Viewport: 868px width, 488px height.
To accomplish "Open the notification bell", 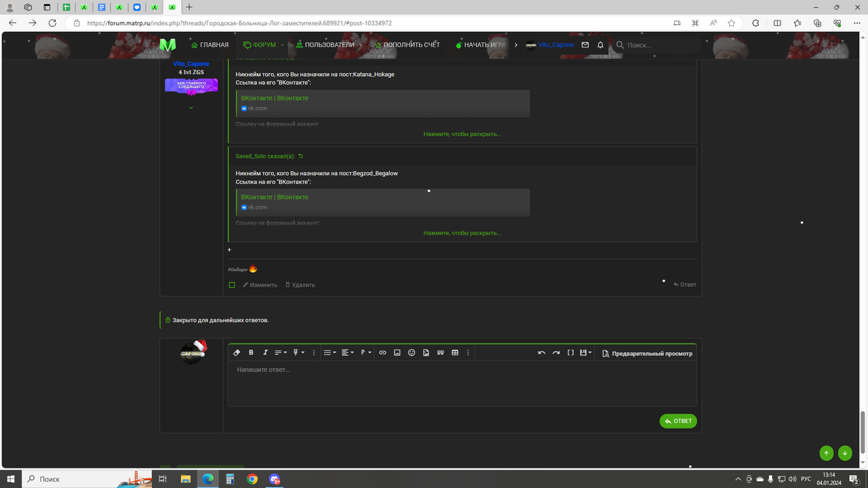I will click(599, 45).
